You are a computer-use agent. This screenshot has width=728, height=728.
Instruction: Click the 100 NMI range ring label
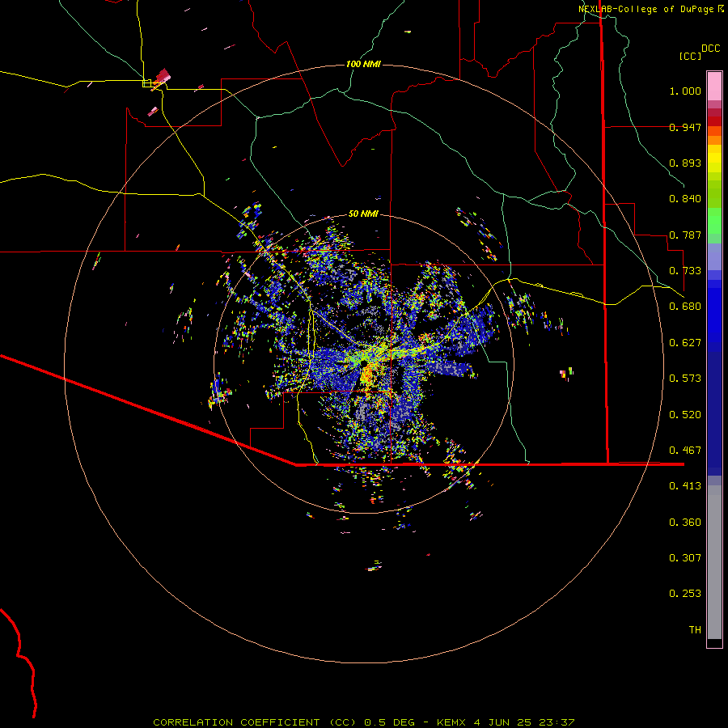[363, 64]
